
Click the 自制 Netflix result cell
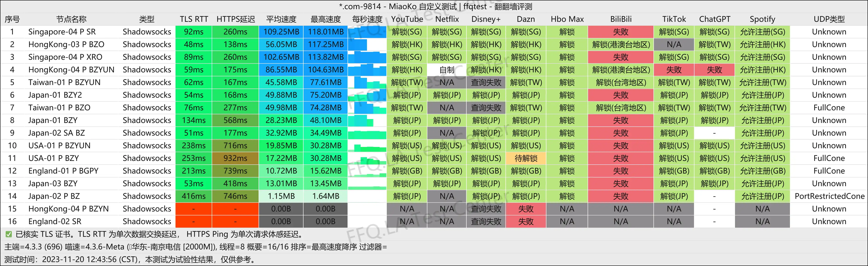pyautogui.click(x=447, y=70)
